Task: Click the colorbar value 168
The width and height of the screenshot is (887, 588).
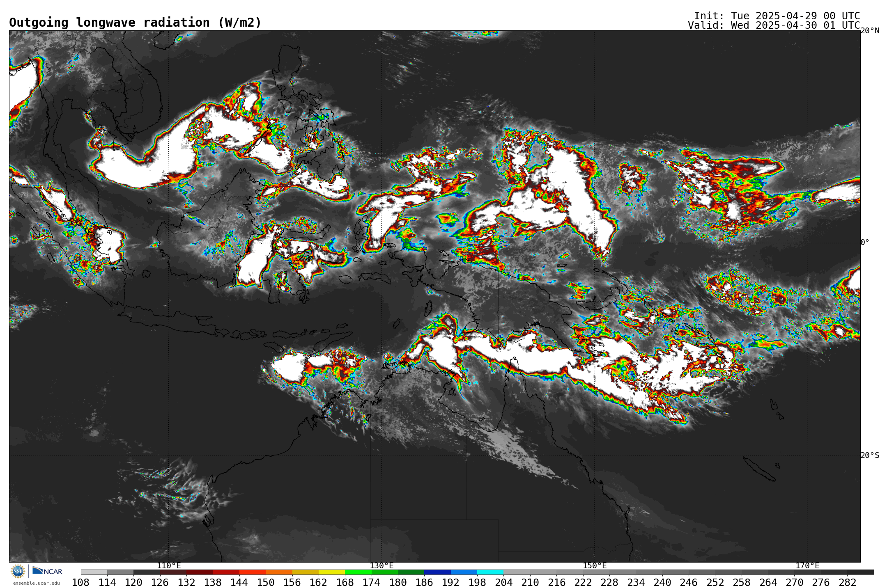Action: pos(345,582)
